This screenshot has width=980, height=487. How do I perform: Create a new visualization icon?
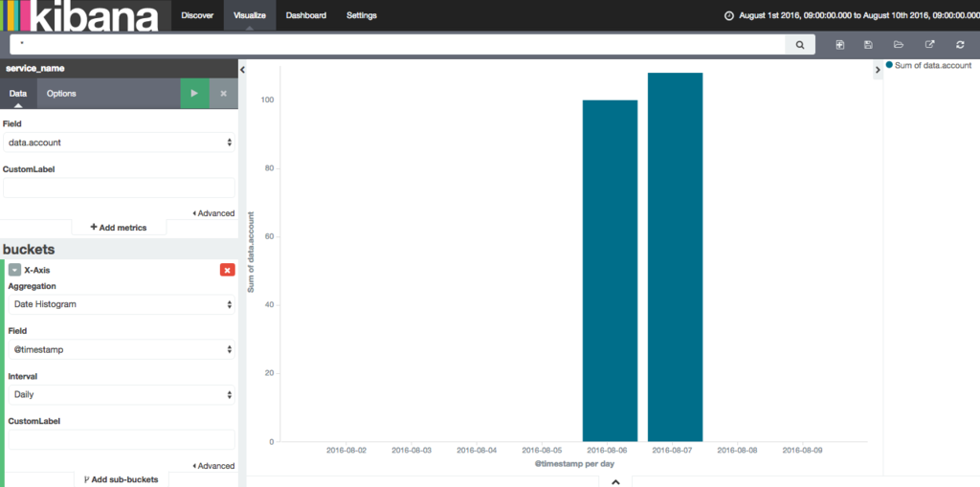840,45
